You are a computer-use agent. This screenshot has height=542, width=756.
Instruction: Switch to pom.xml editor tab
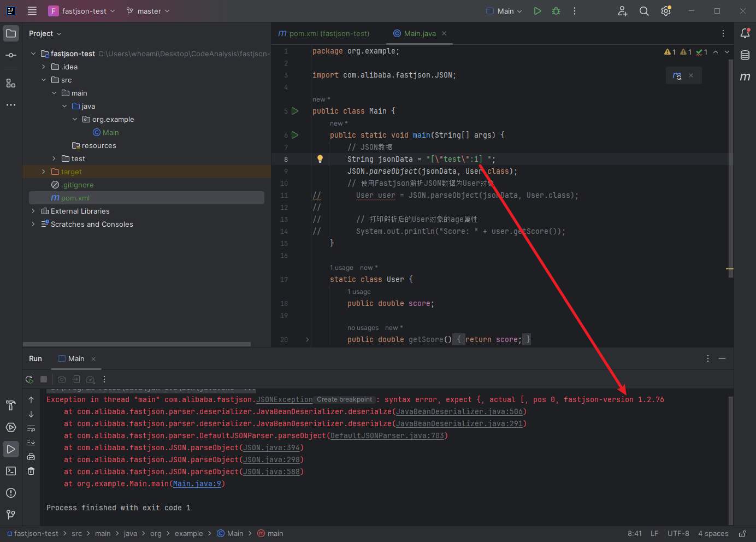pos(324,33)
